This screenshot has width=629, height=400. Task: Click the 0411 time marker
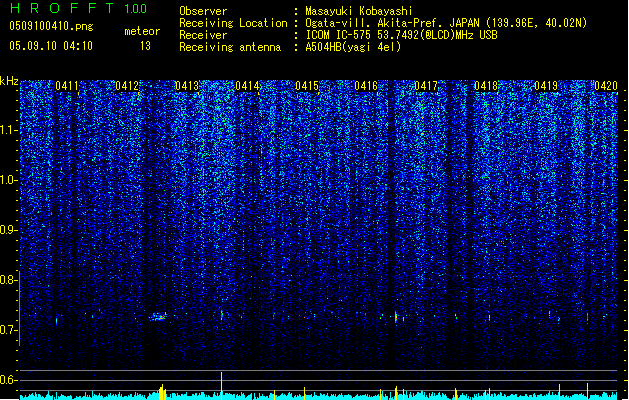[67, 86]
